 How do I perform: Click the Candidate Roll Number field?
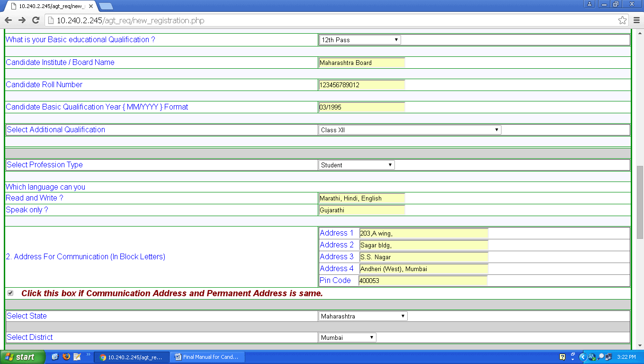(x=362, y=85)
